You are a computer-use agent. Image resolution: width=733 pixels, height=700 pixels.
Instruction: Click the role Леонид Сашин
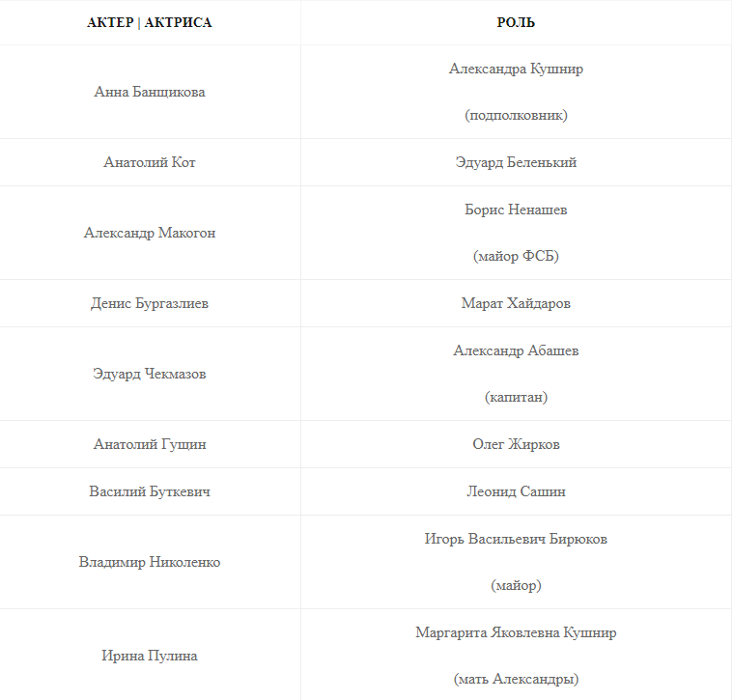click(x=516, y=491)
